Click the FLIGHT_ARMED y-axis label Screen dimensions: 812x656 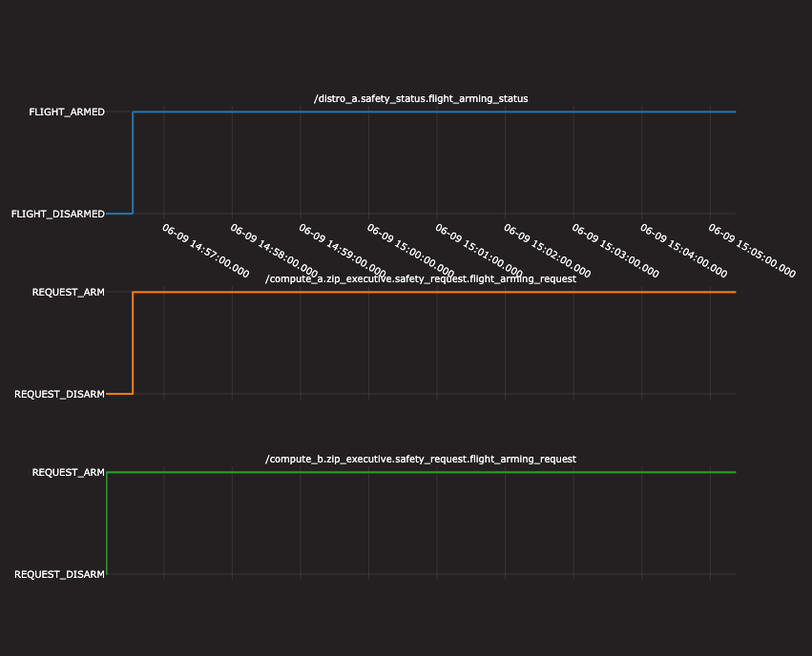click(67, 112)
